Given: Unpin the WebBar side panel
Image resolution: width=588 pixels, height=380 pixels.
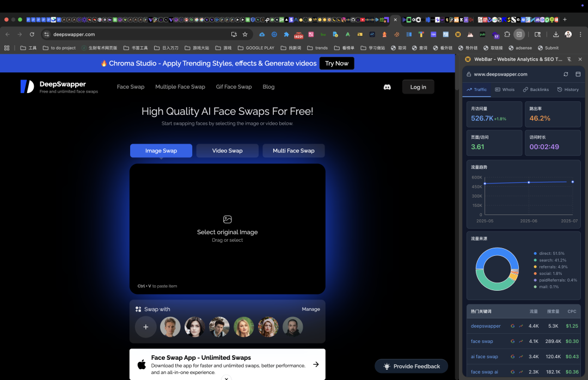Looking at the screenshot, I should (x=569, y=59).
